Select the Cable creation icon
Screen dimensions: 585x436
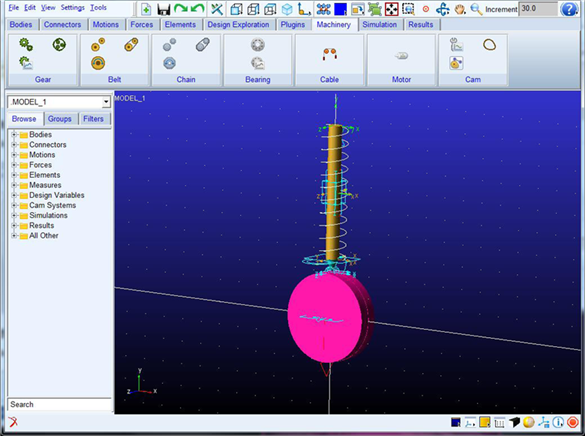[329, 54]
